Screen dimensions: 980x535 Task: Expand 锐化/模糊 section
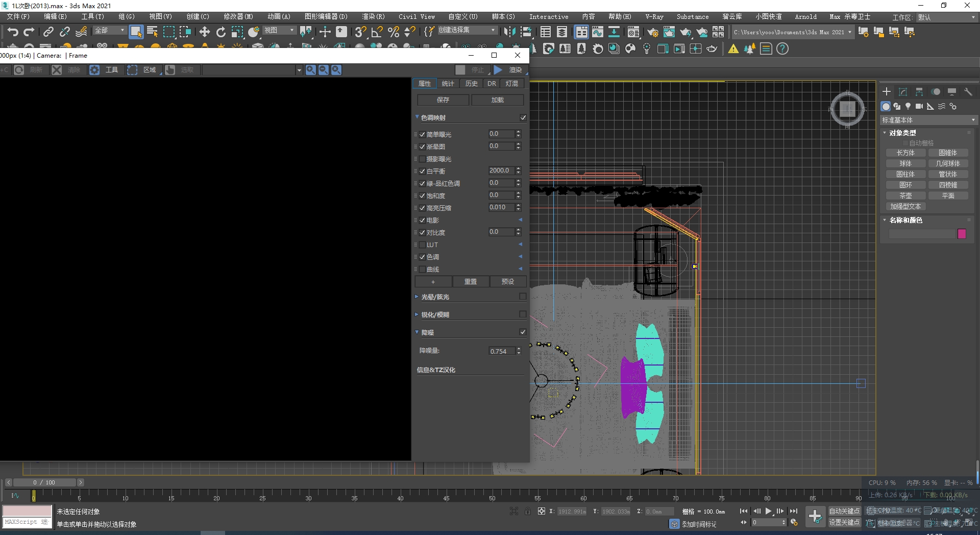416,314
